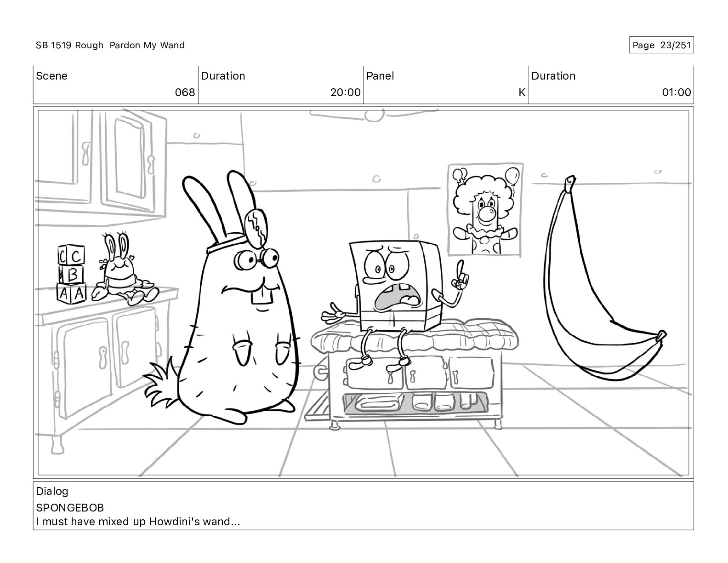The width and height of the screenshot is (728, 563).
Task: Click the 'Duration' label next to Scene
Action: click(x=223, y=76)
